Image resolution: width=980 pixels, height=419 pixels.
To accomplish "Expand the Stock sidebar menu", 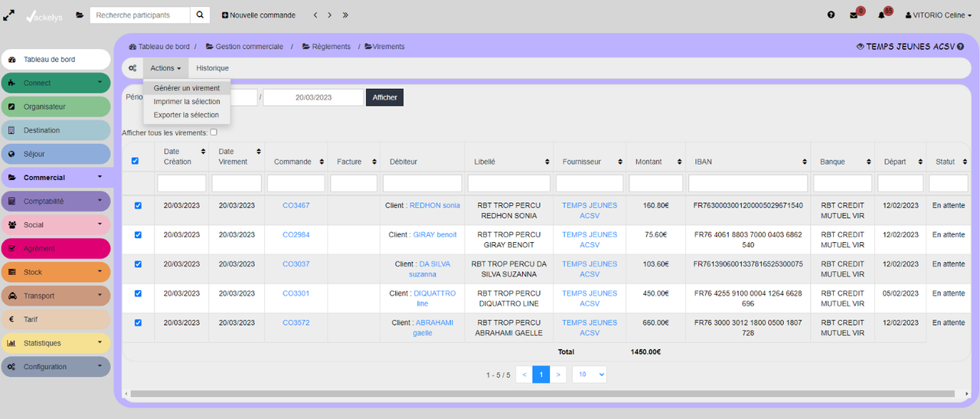I will 56,272.
